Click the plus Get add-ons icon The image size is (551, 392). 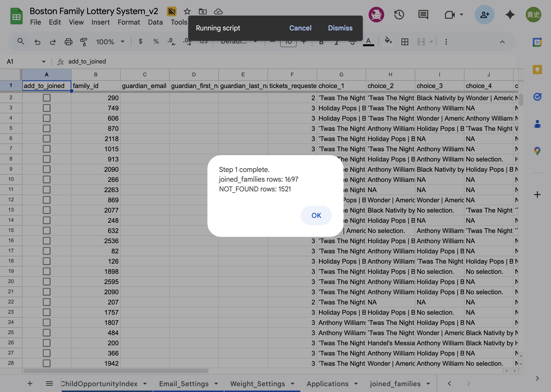[x=537, y=195]
